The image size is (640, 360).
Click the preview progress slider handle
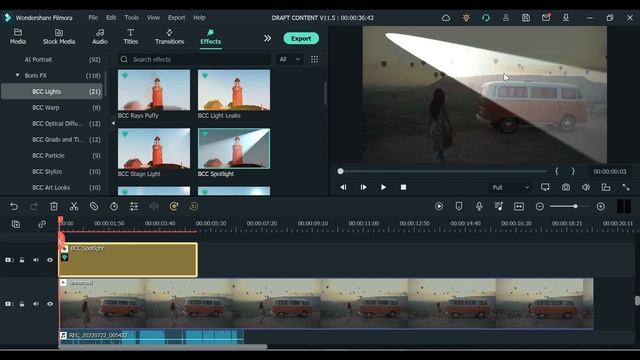click(340, 171)
